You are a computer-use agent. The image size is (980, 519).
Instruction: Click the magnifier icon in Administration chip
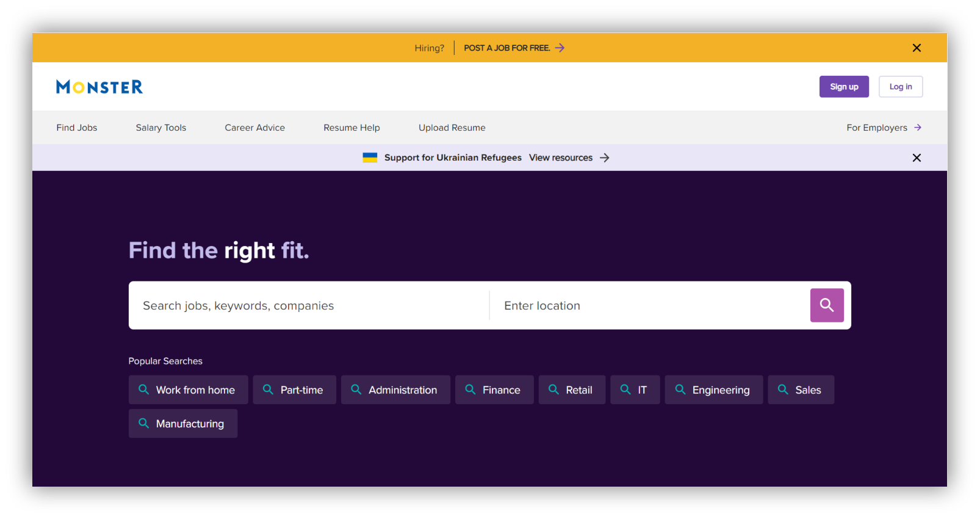356,390
